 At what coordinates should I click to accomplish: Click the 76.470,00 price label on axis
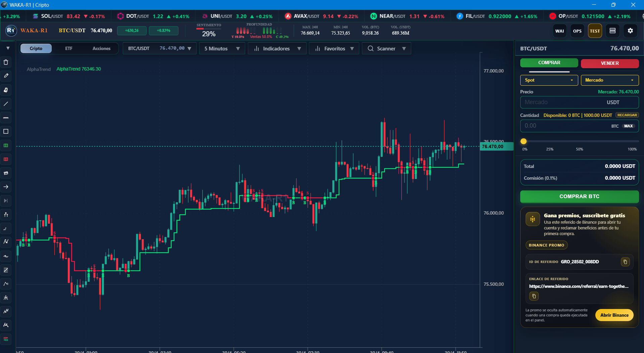(x=496, y=146)
